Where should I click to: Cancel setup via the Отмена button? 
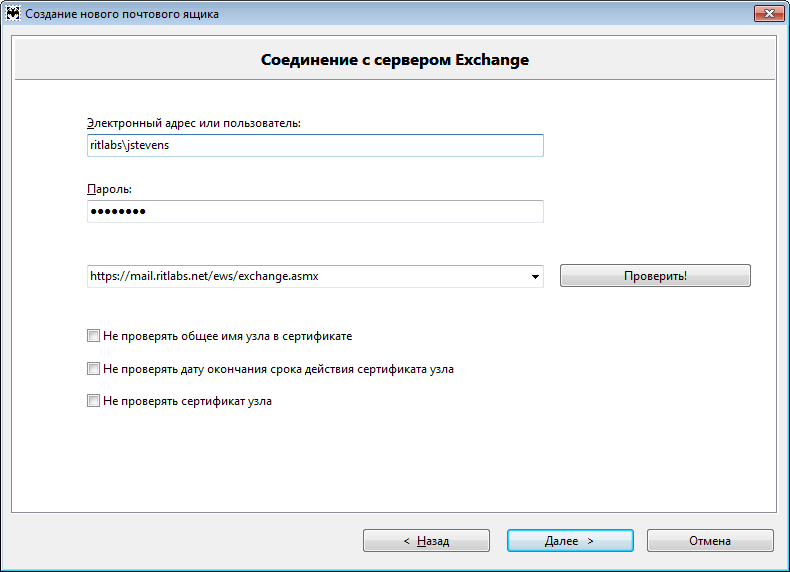click(x=710, y=541)
